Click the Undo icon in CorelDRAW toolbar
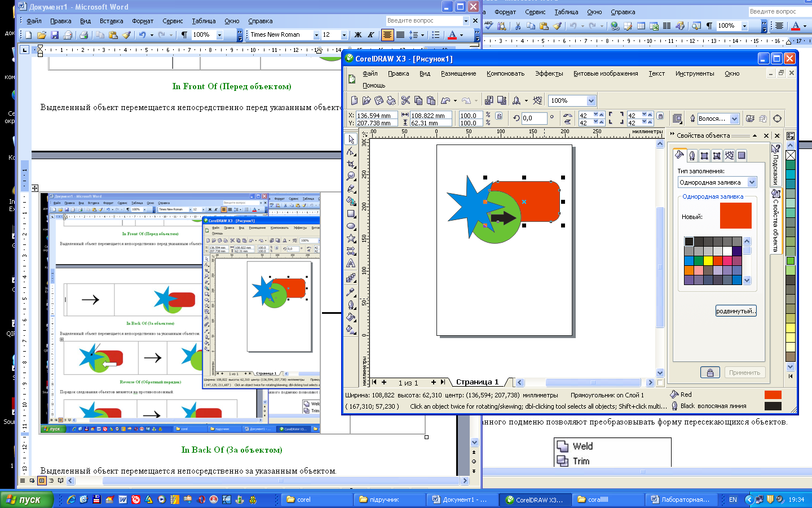Viewport: 812px width, 508px height. click(445, 100)
